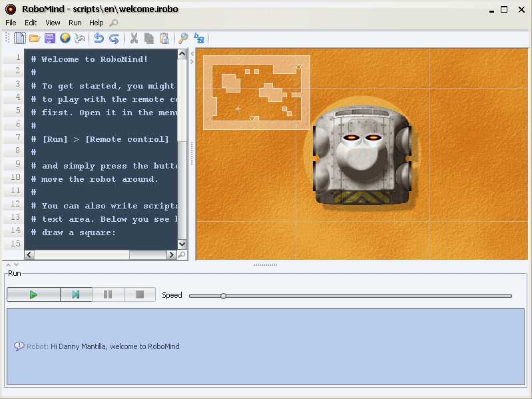Click the '# move the robot around.' line
Viewport: 532px width, 399px height.
pos(95,179)
